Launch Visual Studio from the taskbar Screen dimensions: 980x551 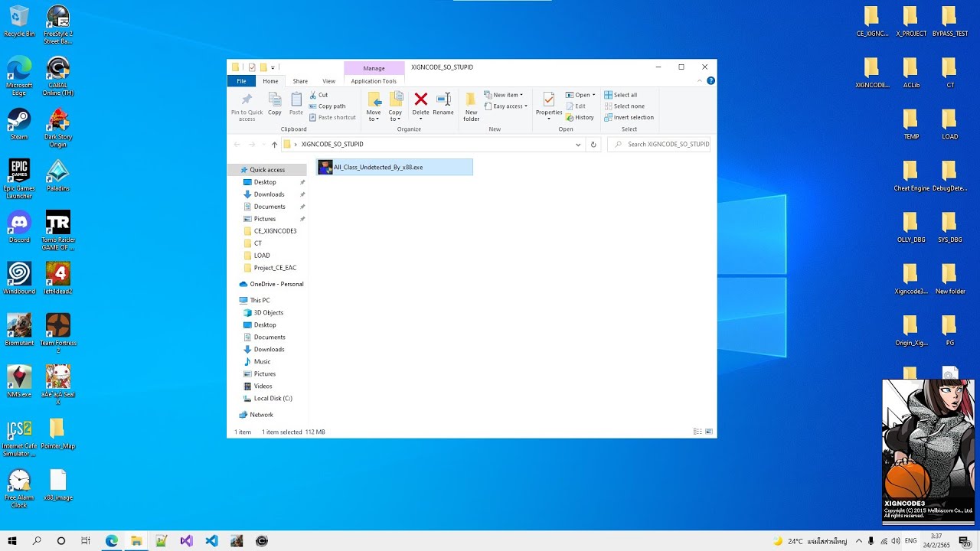187,541
